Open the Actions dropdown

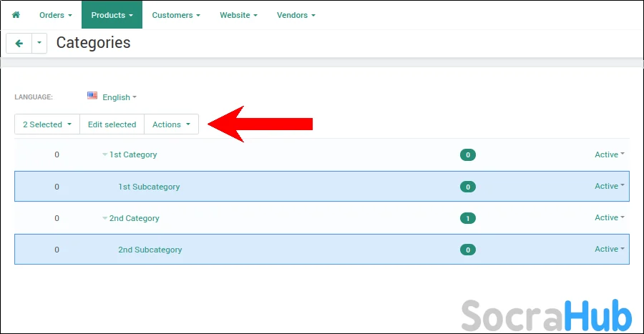pyautogui.click(x=171, y=124)
